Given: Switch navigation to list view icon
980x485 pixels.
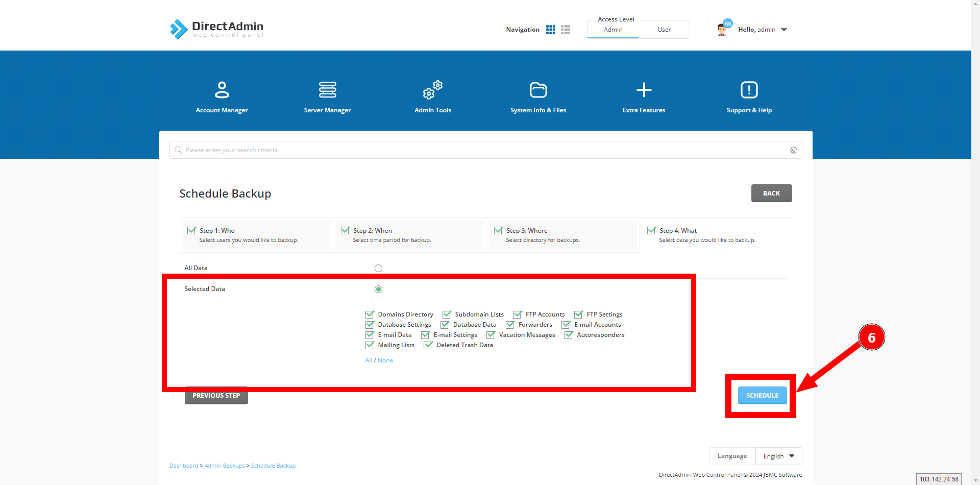Looking at the screenshot, I should (x=565, y=30).
